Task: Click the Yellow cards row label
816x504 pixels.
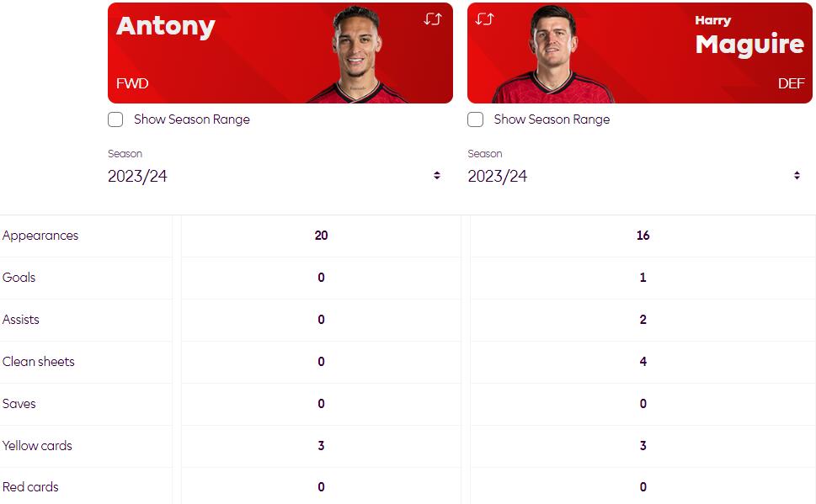Action: [x=38, y=446]
